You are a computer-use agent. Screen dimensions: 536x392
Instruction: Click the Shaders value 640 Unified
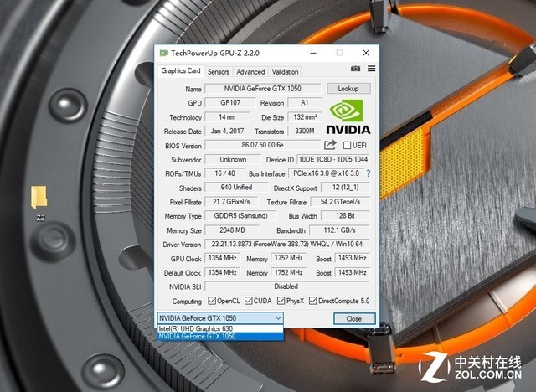pos(236,188)
